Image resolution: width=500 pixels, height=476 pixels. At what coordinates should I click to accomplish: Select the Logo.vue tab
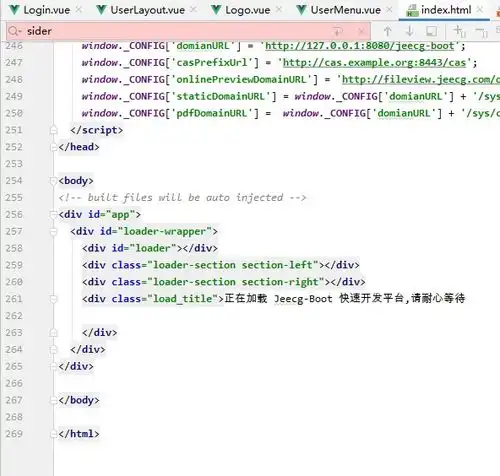(247, 10)
